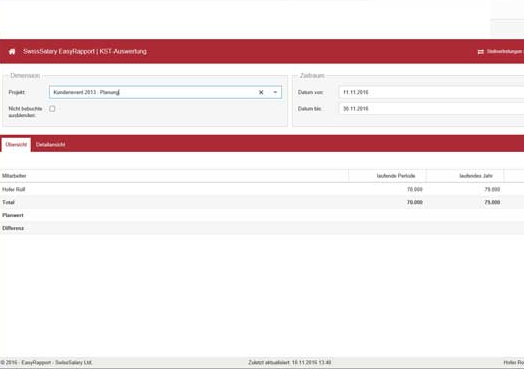The image size is (524, 369).
Task: Click the Datum bis date field
Action: point(431,109)
